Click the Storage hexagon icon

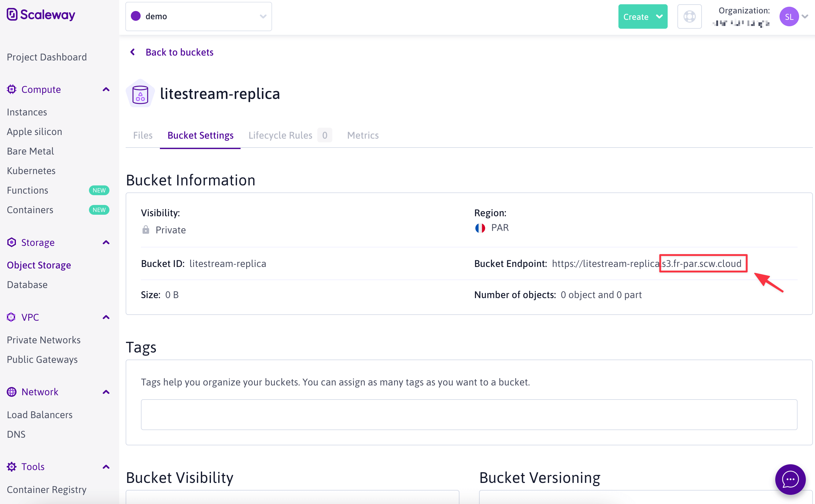click(11, 242)
